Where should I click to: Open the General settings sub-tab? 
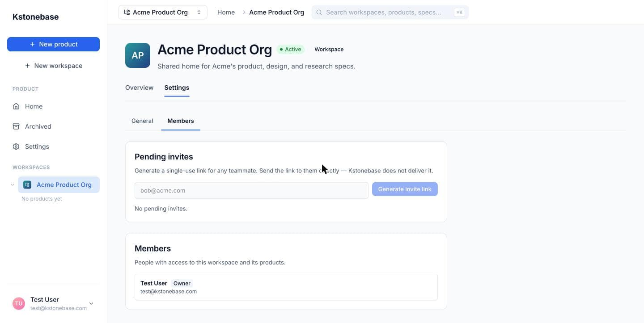[142, 121]
